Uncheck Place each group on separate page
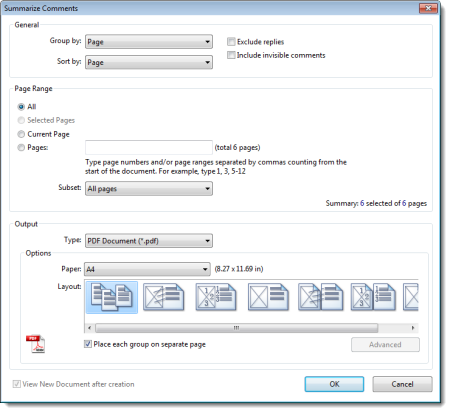The height and width of the screenshot is (412, 450). pos(88,344)
